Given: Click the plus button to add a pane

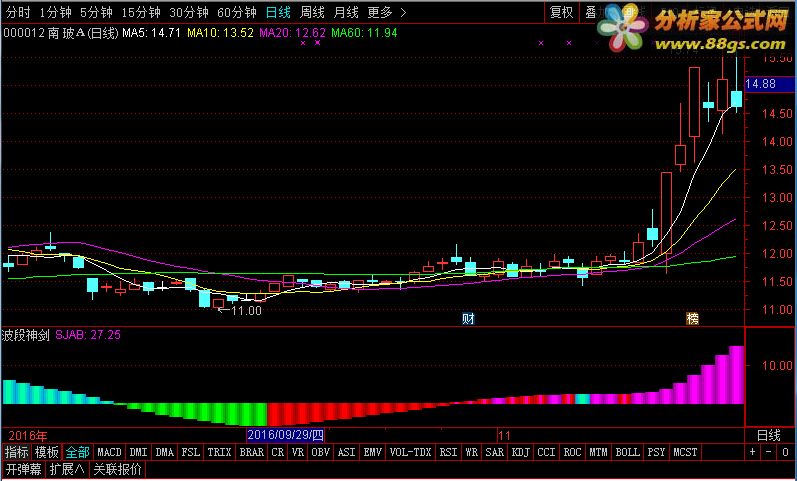Looking at the screenshot, I should click(x=752, y=452).
